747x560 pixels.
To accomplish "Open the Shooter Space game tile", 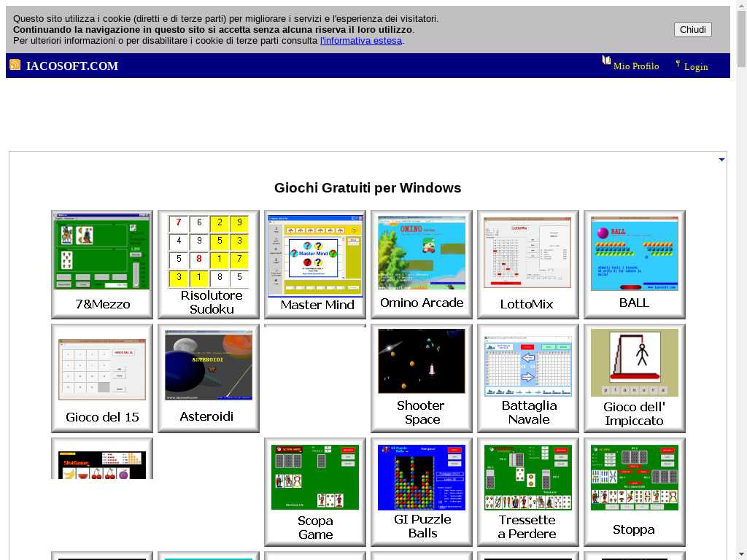I will [422, 378].
